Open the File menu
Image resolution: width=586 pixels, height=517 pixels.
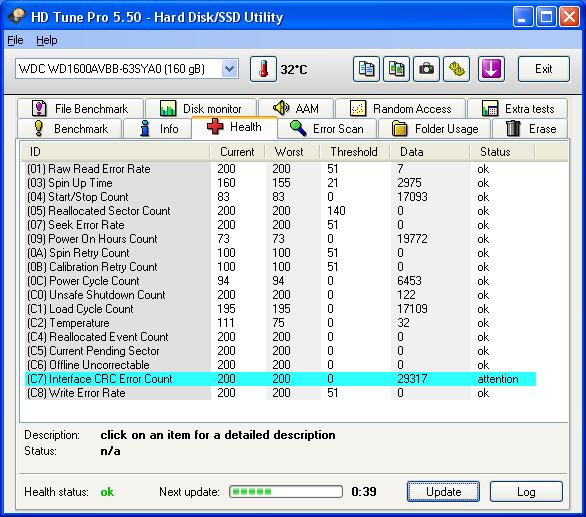coord(15,40)
